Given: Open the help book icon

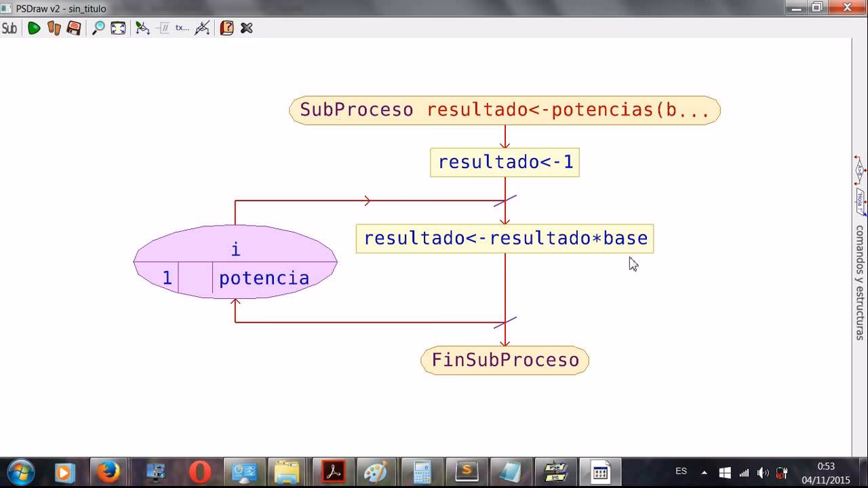Looking at the screenshot, I should 225,28.
